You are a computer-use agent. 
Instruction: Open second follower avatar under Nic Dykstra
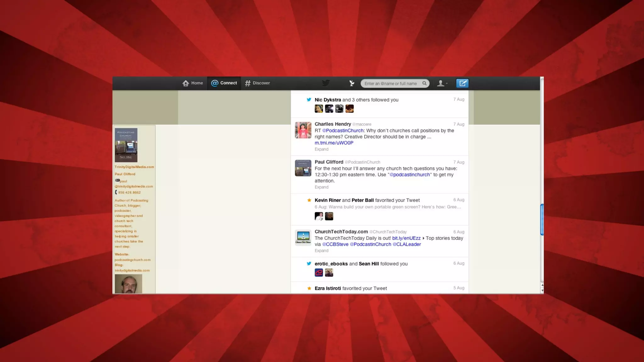click(329, 109)
